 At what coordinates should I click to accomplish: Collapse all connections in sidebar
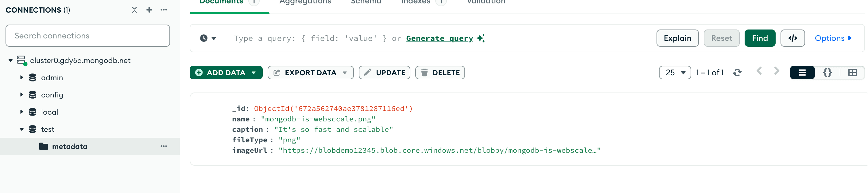(x=134, y=10)
